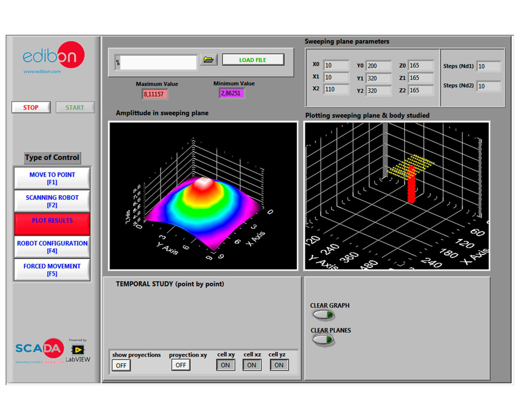520x420 pixels.
Task: Toggle the CLEAR GRAPH switch
Action: [x=324, y=315]
